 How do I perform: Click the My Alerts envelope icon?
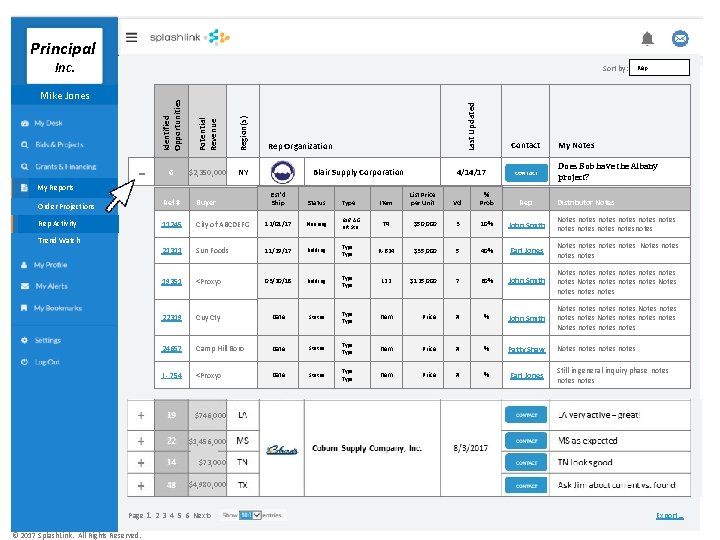click(x=25, y=286)
